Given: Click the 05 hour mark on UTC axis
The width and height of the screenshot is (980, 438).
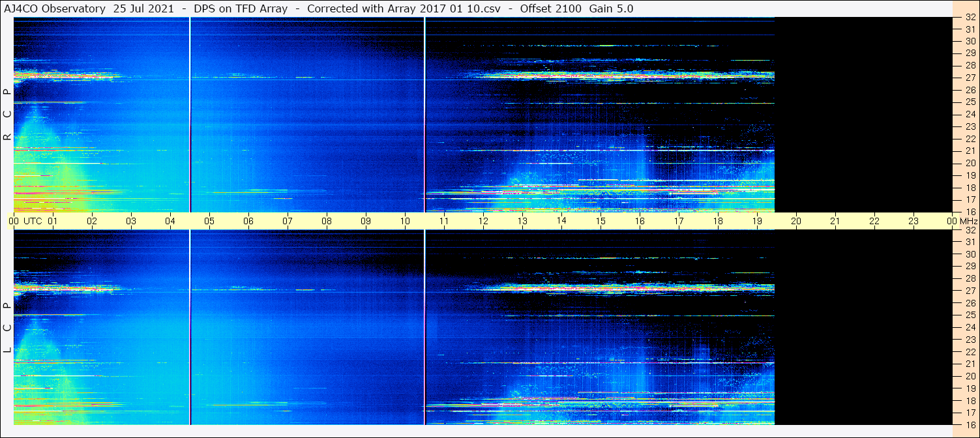Looking at the screenshot, I should pyautogui.click(x=209, y=221).
